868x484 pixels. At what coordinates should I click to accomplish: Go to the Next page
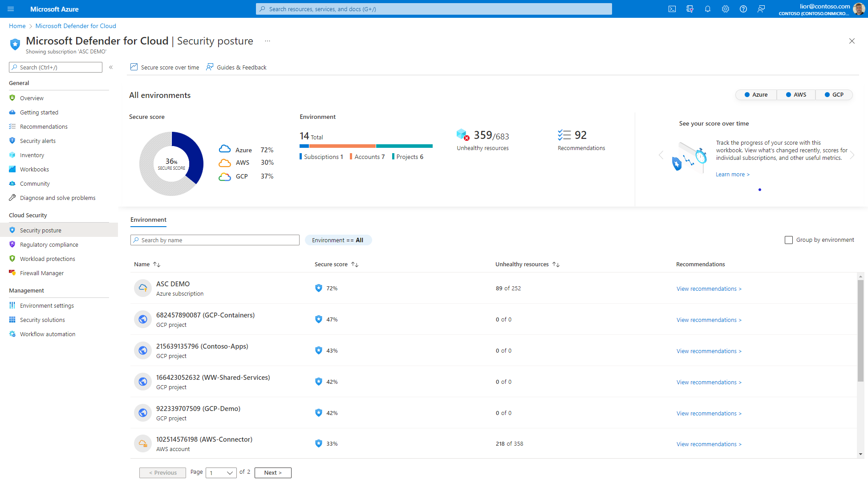point(273,473)
